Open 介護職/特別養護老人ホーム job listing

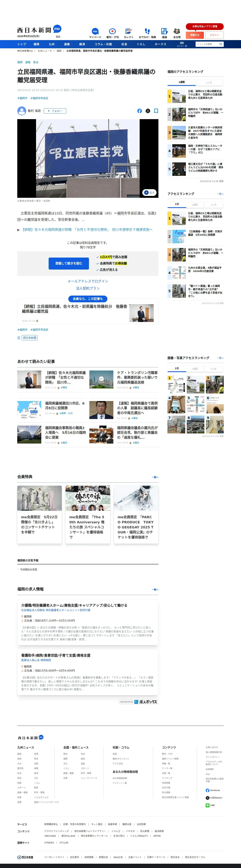click(x=88, y=622)
